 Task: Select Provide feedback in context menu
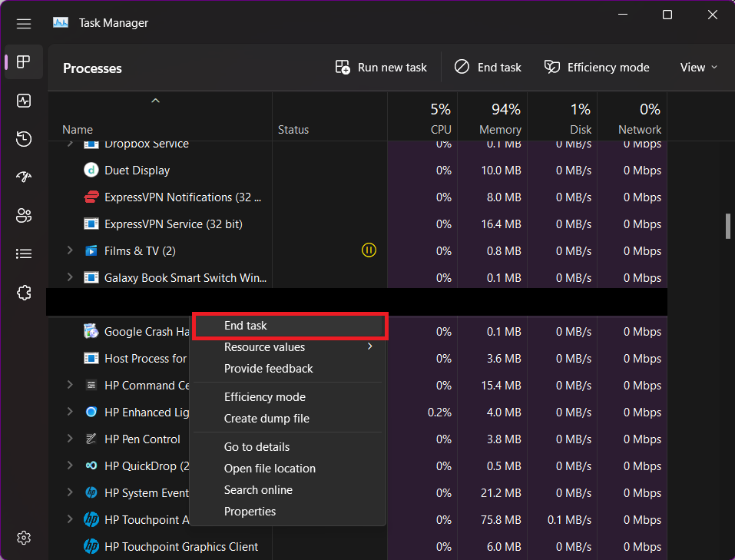coord(288,369)
